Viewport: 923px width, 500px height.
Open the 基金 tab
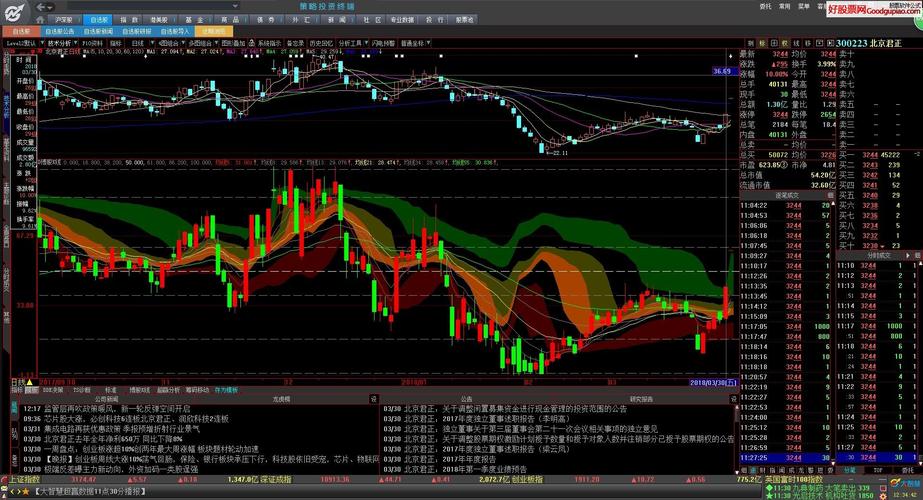point(194,19)
